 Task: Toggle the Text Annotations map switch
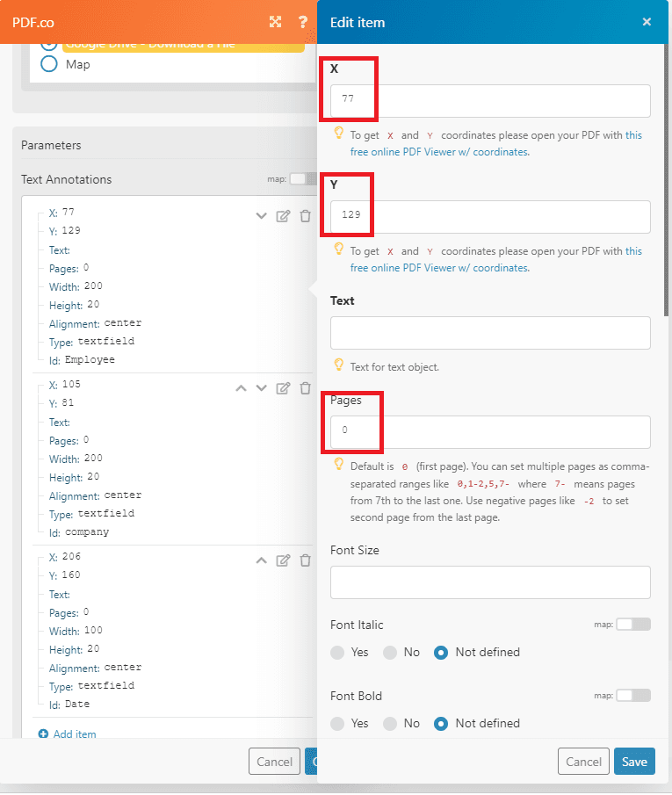point(301,179)
